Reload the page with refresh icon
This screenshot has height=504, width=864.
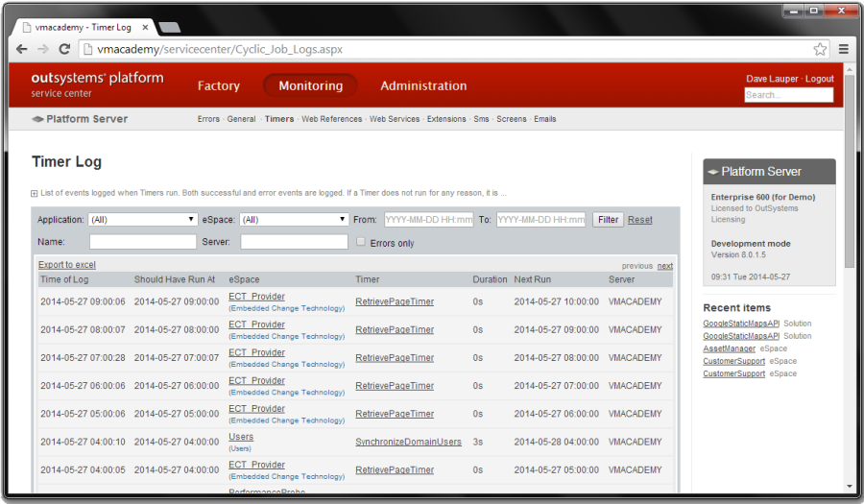coord(63,49)
